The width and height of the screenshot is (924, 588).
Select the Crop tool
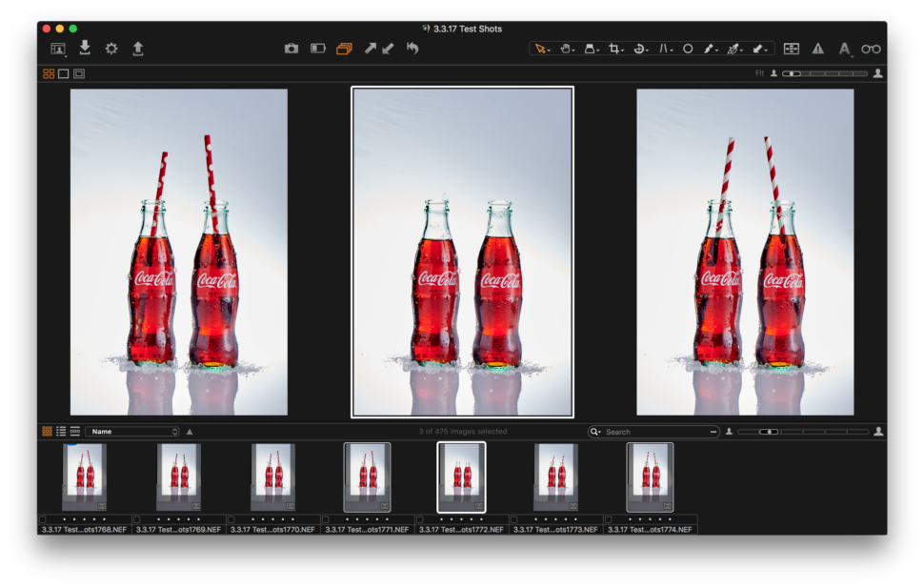[615, 47]
